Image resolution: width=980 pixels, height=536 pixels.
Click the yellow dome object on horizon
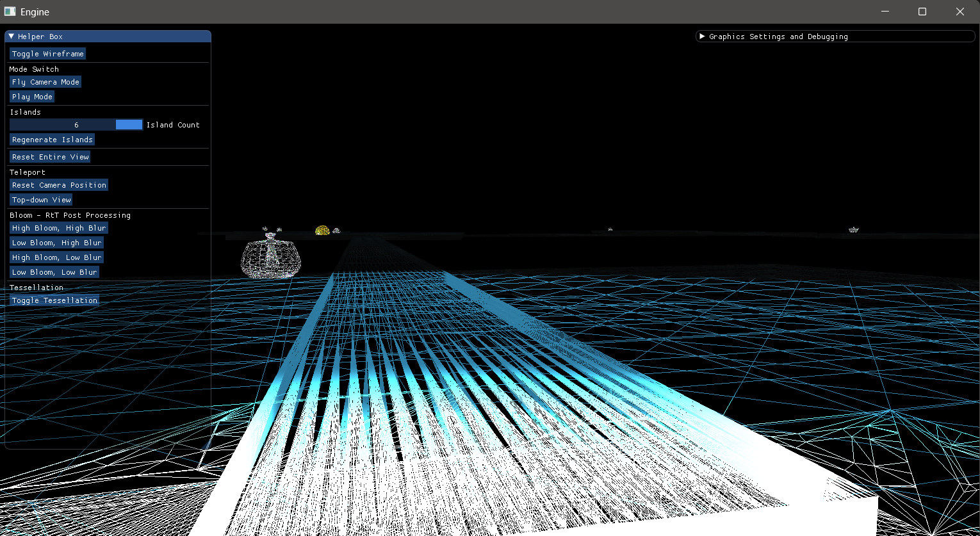click(x=322, y=231)
